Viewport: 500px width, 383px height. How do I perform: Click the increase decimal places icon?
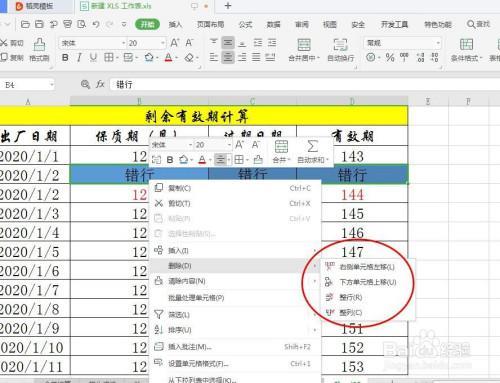click(x=421, y=57)
